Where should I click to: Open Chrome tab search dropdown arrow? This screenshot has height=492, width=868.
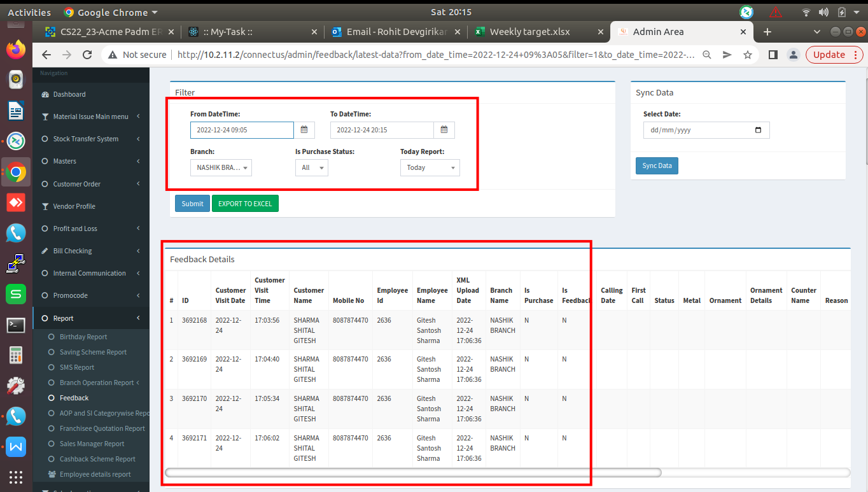pos(817,31)
